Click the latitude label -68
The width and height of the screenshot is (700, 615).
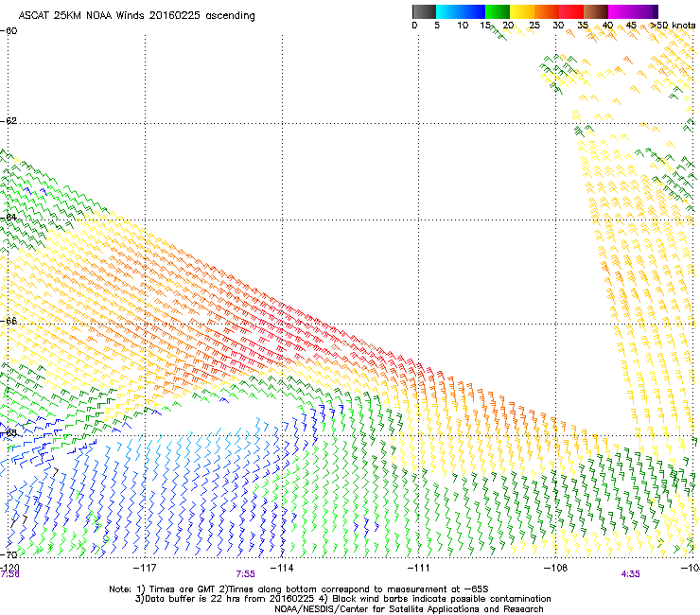[x=9, y=432]
